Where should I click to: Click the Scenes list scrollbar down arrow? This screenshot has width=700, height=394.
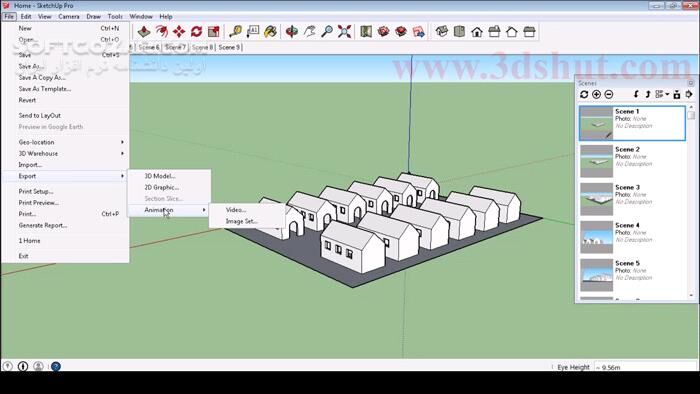click(692, 295)
